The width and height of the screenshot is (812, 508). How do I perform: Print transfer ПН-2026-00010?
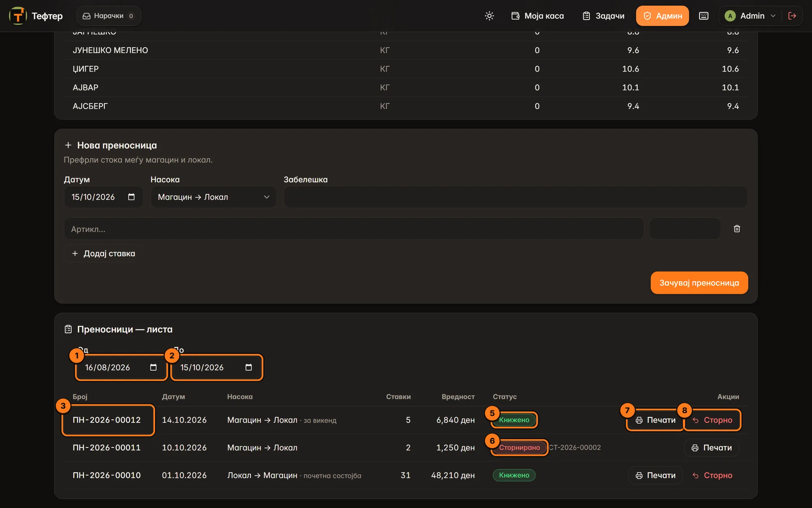click(x=655, y=475)
